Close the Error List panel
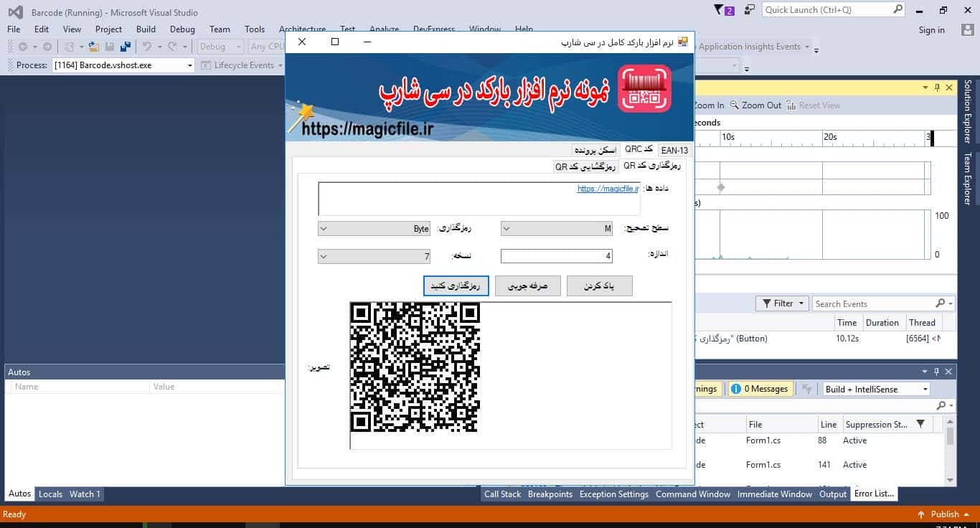980x528 pixels. (949, 372)
